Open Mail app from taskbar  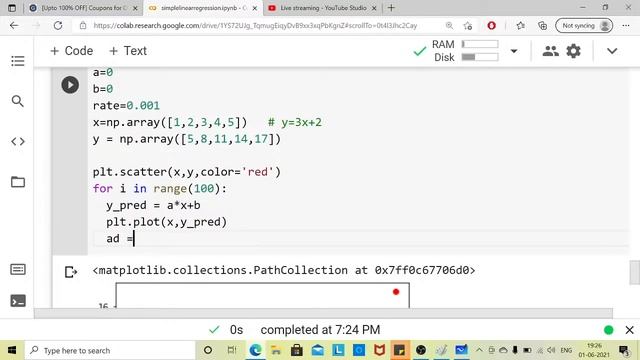(318, 350)
